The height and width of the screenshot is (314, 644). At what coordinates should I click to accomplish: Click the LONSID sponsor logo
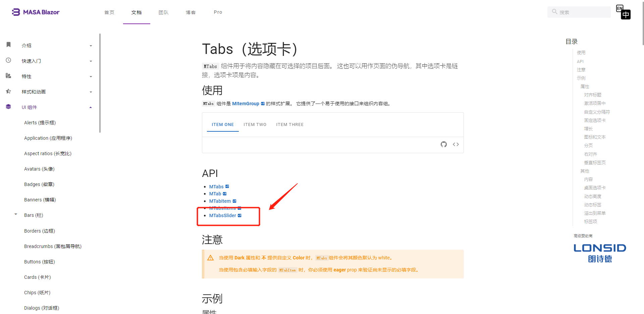pyautogui.click(x=600, y=253)
